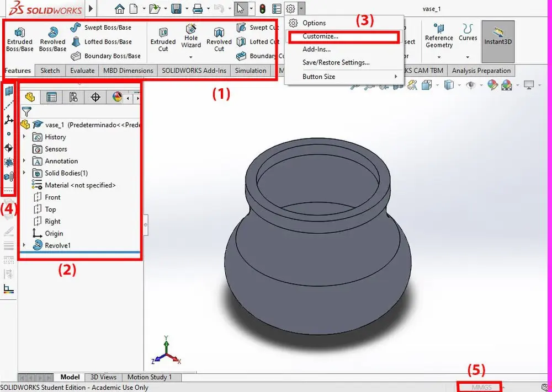Expand the History tree node
Screen dimensions: 552x392
pyautogui.click(x=24, y=137)
